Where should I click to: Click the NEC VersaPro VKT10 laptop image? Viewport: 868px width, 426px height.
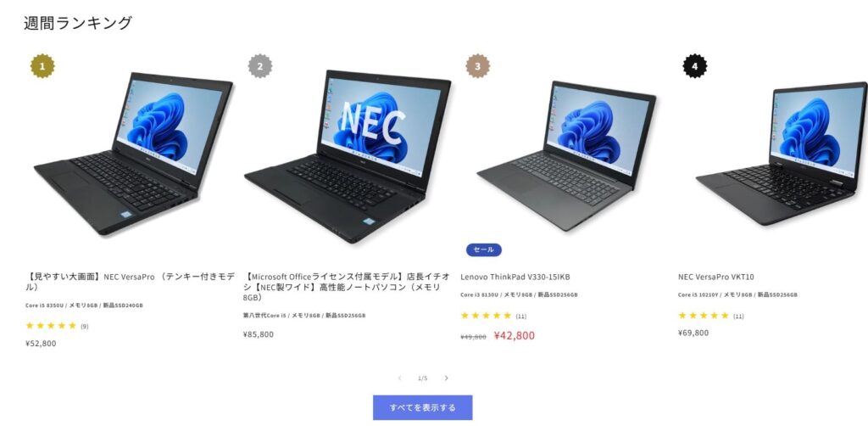tap(782, 154)
